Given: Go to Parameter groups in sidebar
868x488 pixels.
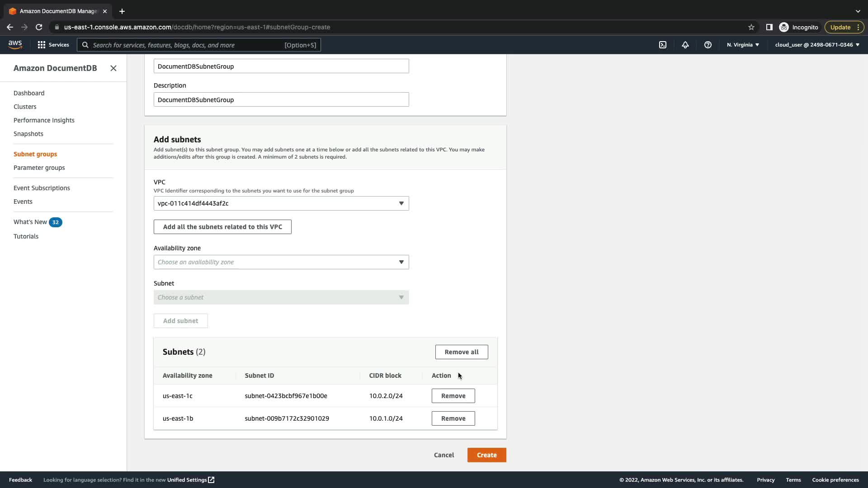Looking at the screenshot, I should coord(39,168).
